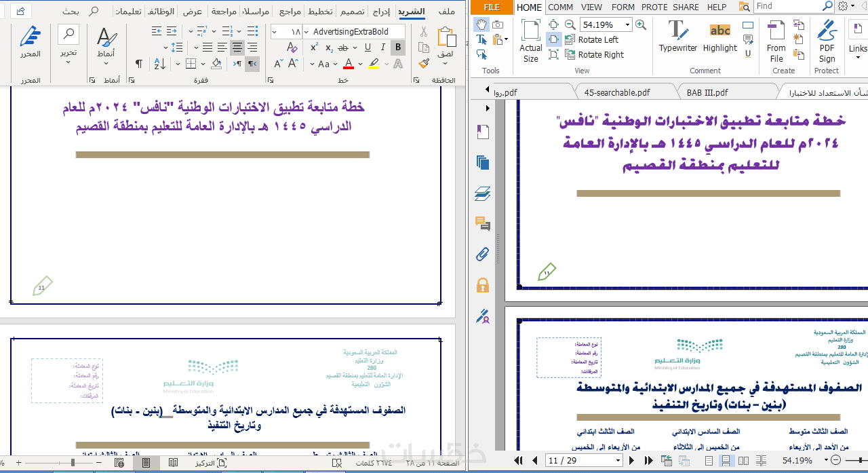This screenshot has width=868, height=473.
Task: Open Bookmarks panel in Foxit sidebar
Action: click(483, 132)
